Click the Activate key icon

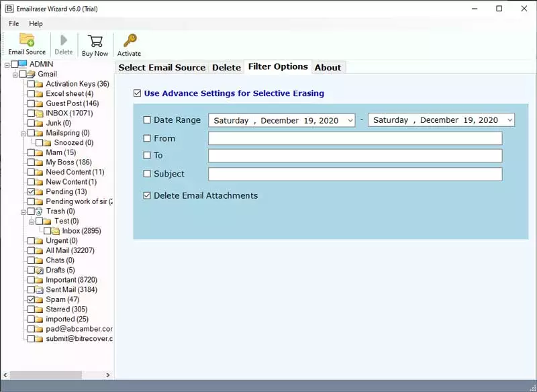pos(130,40)
